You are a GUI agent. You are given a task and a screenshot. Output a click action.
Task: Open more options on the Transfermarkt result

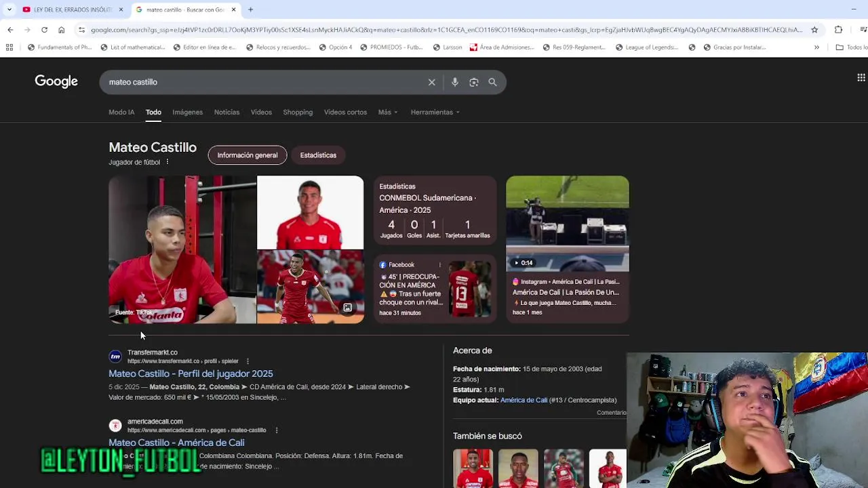(x=248, y=361)
